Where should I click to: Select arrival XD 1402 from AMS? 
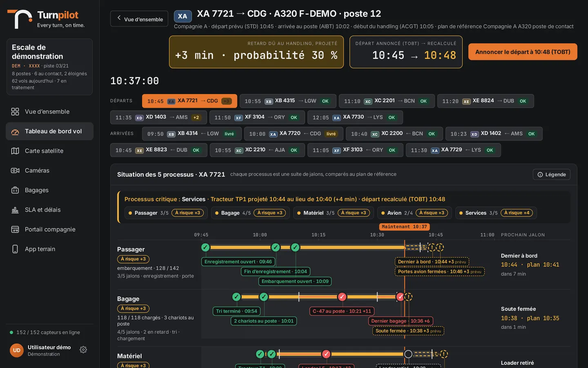(x=494, y=134)
